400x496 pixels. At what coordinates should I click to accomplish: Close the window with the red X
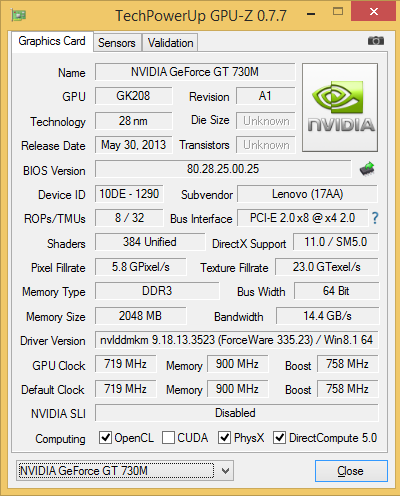coord(373,11)
